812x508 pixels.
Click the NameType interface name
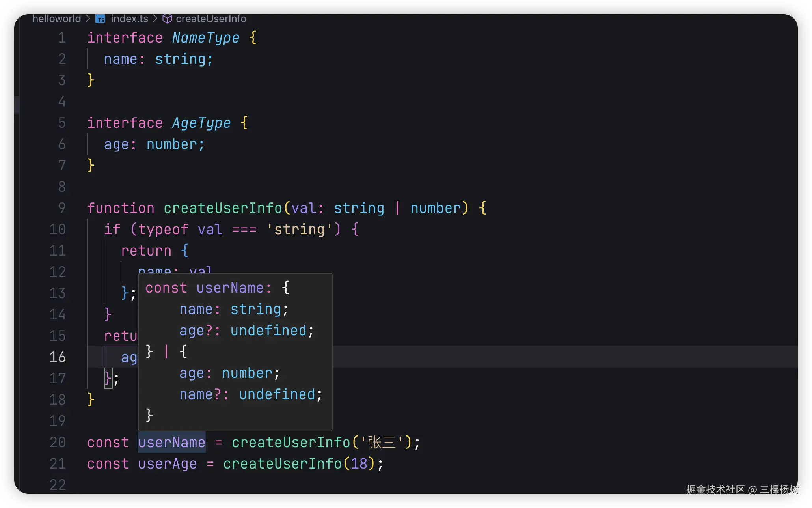pyautogui.click(x=205, y=38)
